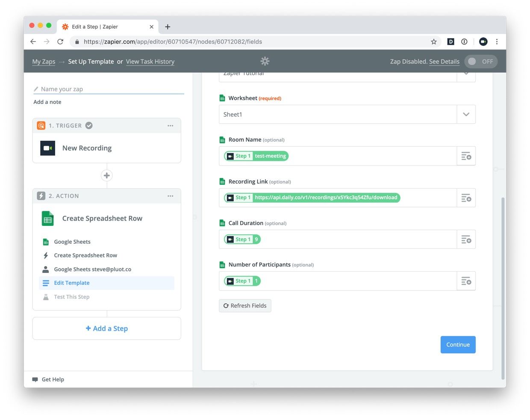
Task: Click the Daily camera profile icon in the toolbar
Action: [483, 41]
